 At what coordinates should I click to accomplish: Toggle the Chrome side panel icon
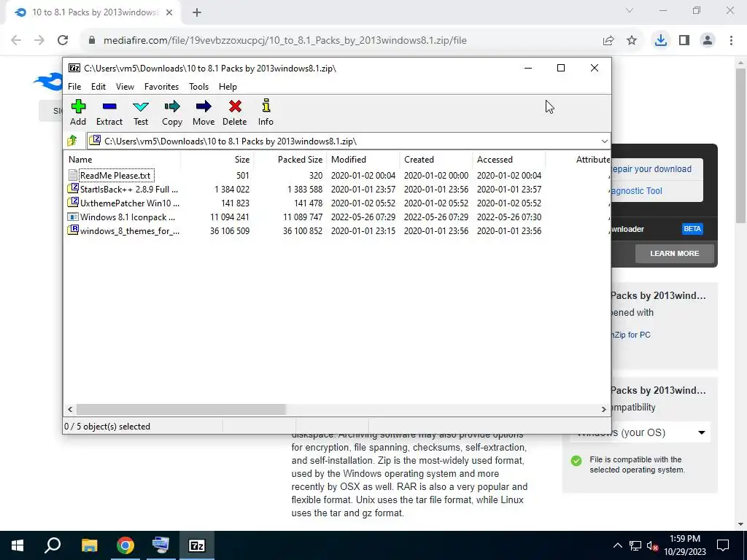[x=684, y=41]
